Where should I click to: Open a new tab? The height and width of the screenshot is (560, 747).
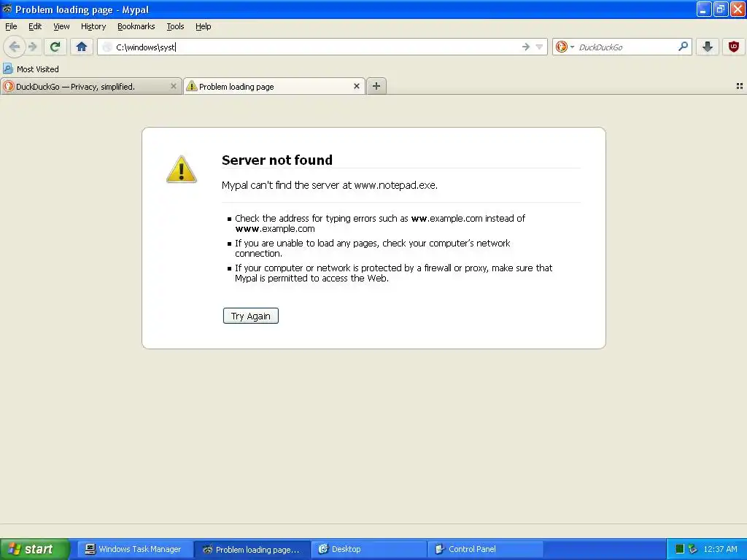(376, 86)
